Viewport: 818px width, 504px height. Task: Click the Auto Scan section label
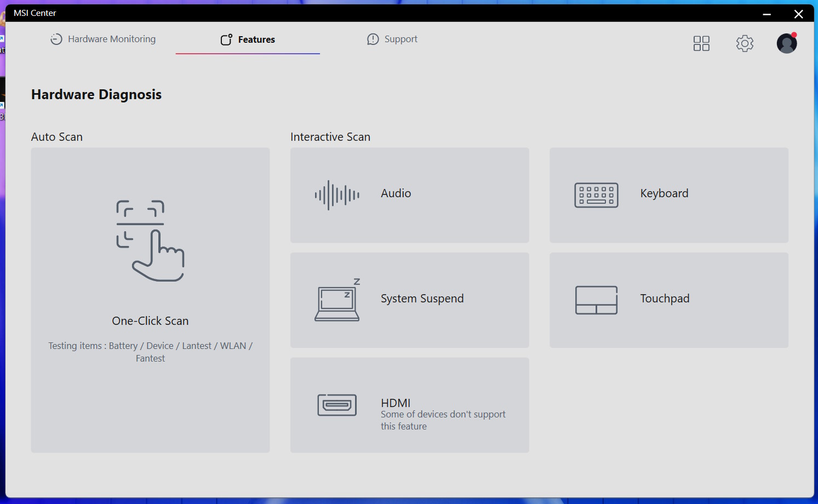(57, 137)
